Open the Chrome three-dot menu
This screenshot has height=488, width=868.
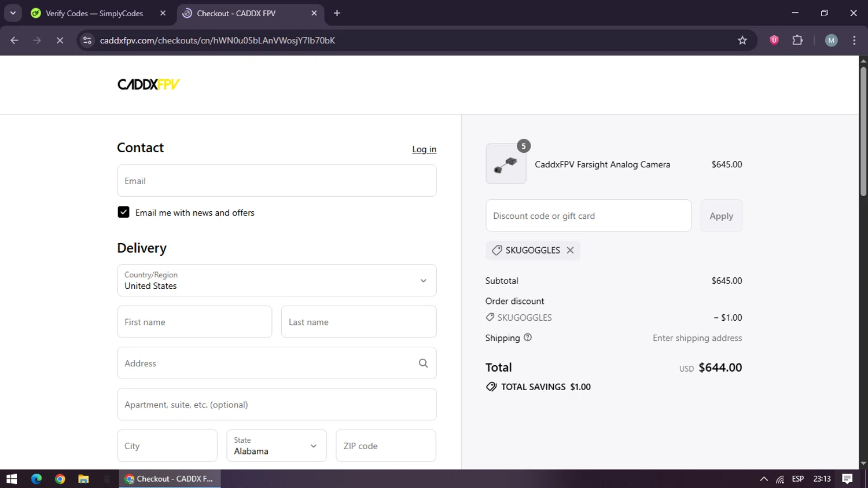coord(854,40)
